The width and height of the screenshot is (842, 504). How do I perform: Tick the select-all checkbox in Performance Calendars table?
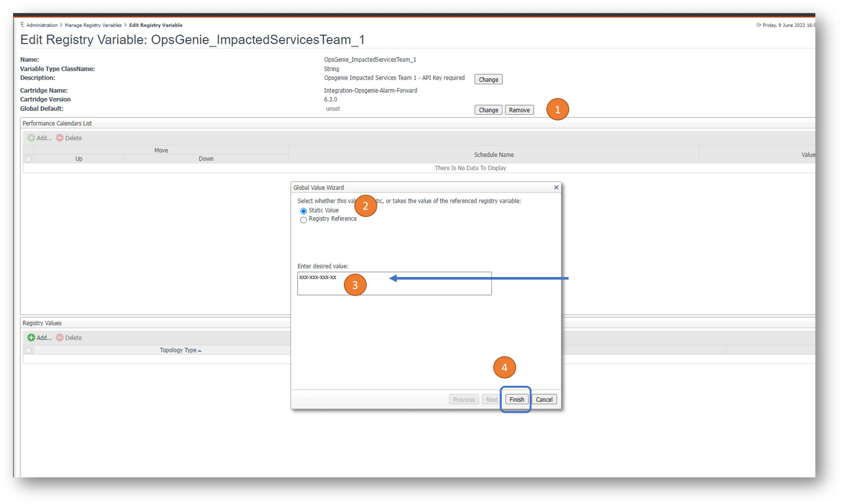(x=29, y=159)
